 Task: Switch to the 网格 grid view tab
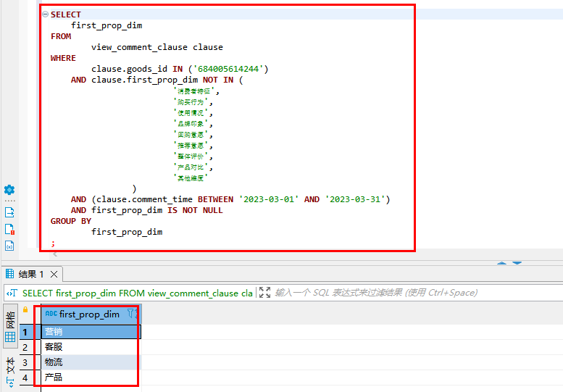click(x=10, y=326)
